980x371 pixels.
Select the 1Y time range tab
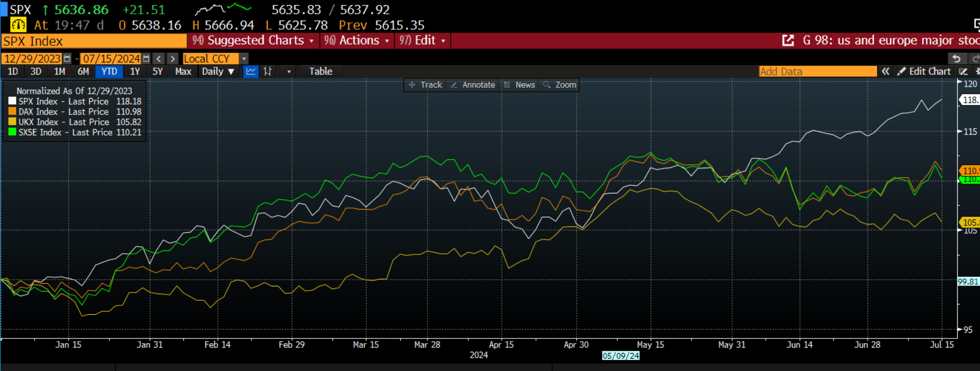pyautogui.click(x=135, y=71)
